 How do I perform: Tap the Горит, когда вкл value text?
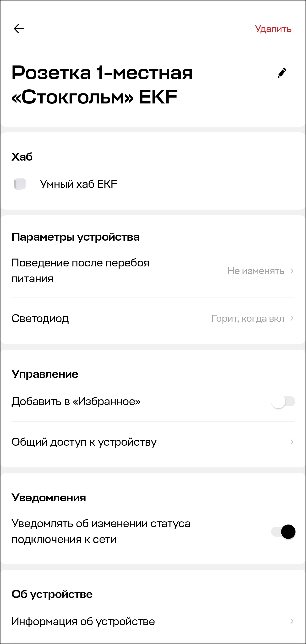(248, 319)
